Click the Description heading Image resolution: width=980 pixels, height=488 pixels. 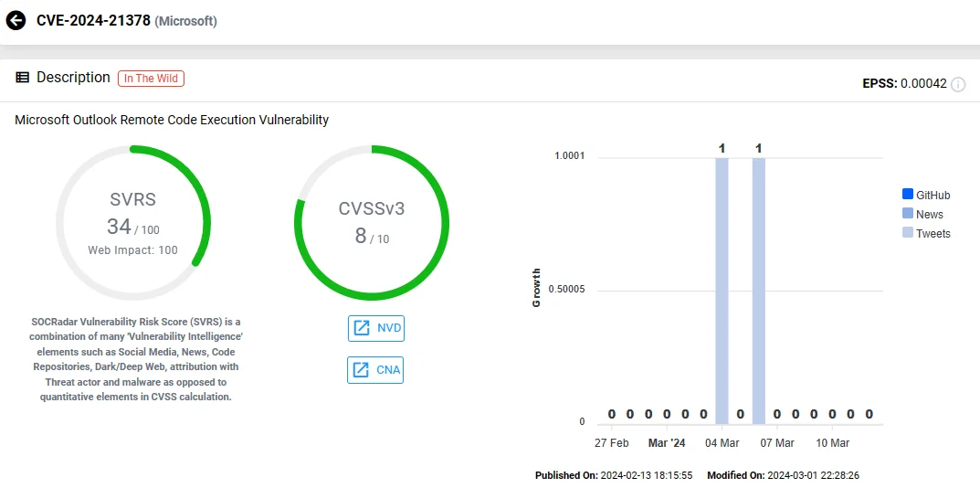tap(73, 78)
